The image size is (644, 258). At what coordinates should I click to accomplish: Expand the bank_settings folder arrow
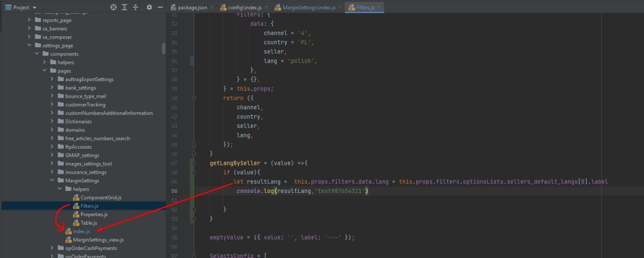(52, 88)
